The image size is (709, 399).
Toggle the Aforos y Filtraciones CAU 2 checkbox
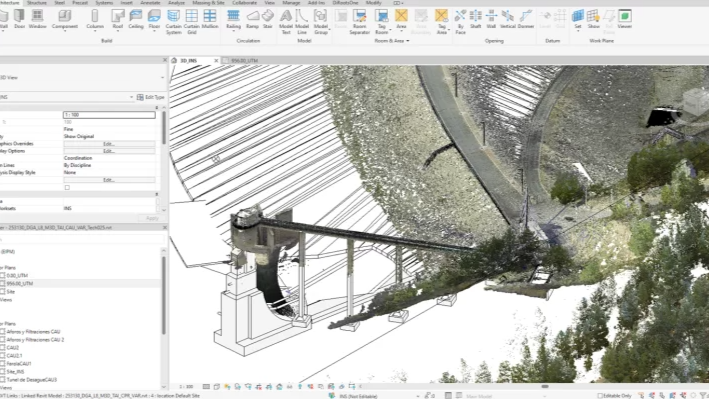click(3, 340)
